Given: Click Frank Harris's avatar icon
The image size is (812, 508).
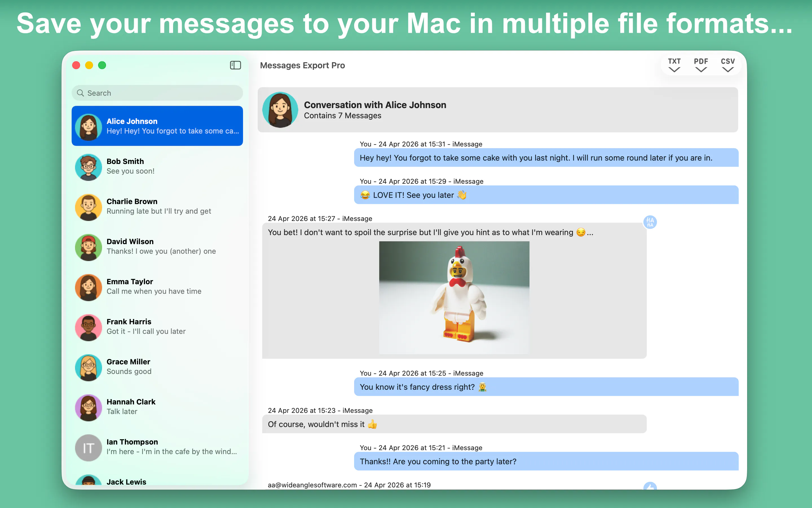Looking at the screenshot, I should [89, 328].
